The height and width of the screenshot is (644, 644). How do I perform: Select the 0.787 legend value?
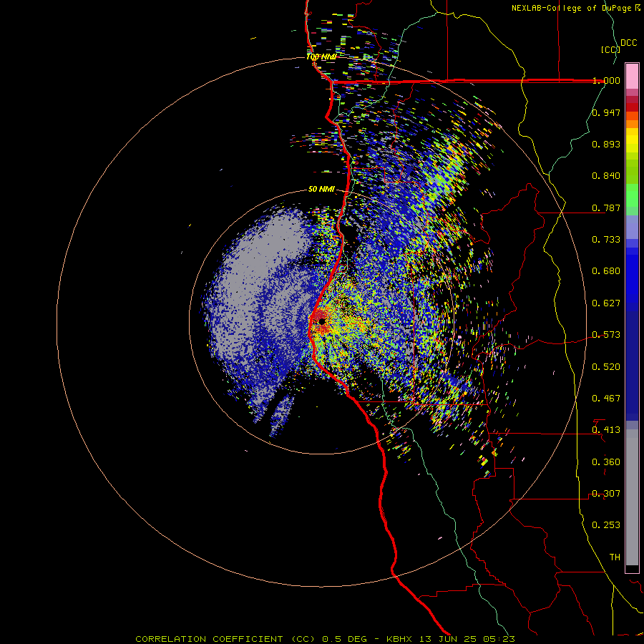[x=606, y=208]
